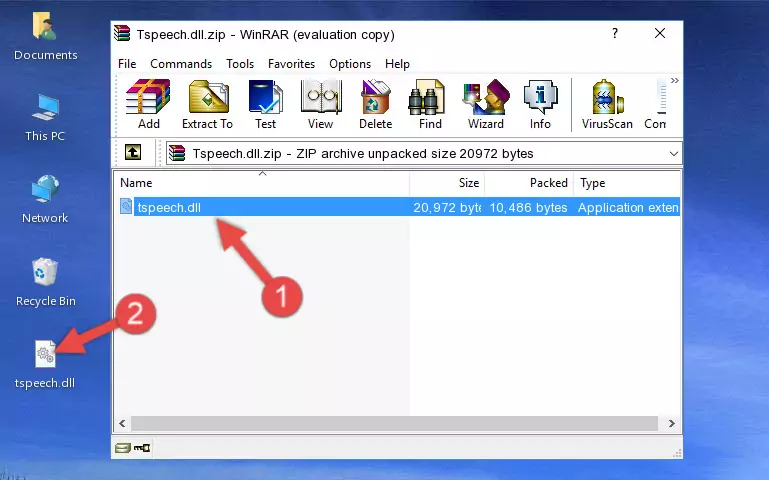
Task: Open the View file tool
Action: click(321, 104)
